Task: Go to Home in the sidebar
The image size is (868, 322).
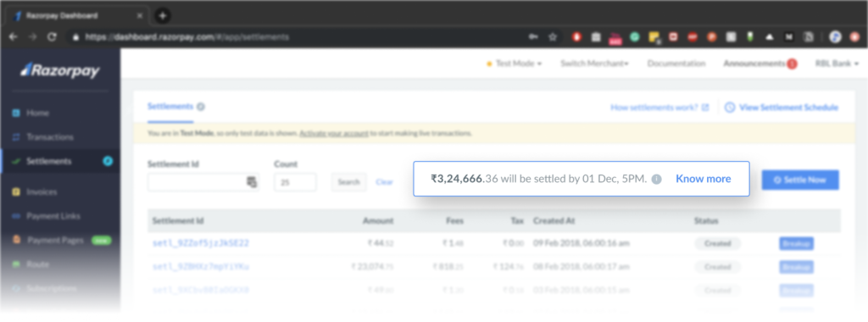Action: coord(37,113)
